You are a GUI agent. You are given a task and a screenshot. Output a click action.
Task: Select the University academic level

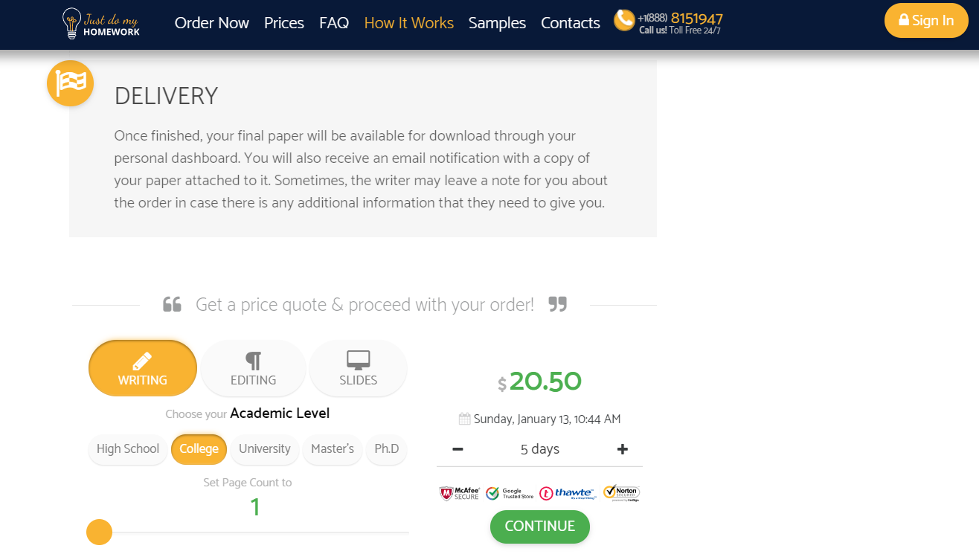tap(264, 449)
